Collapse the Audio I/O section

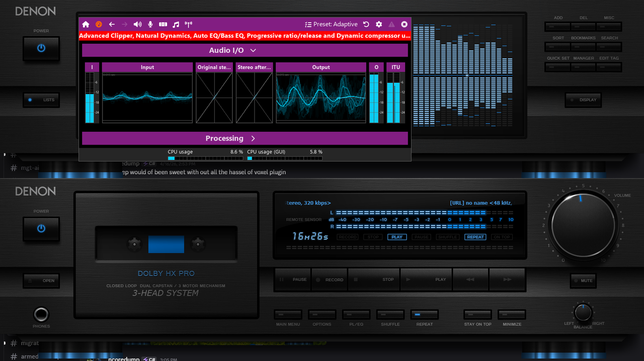click(x=245, y=50)
